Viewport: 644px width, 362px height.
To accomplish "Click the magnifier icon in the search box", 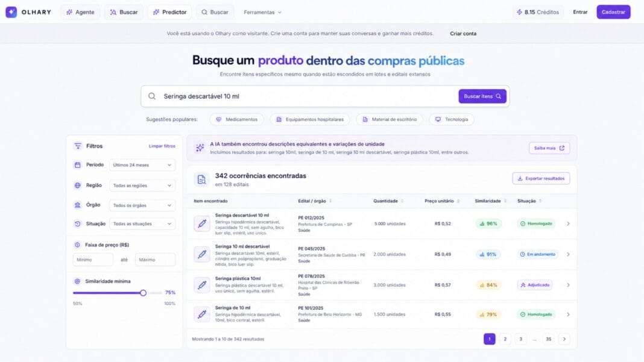I will click(152, 96).
